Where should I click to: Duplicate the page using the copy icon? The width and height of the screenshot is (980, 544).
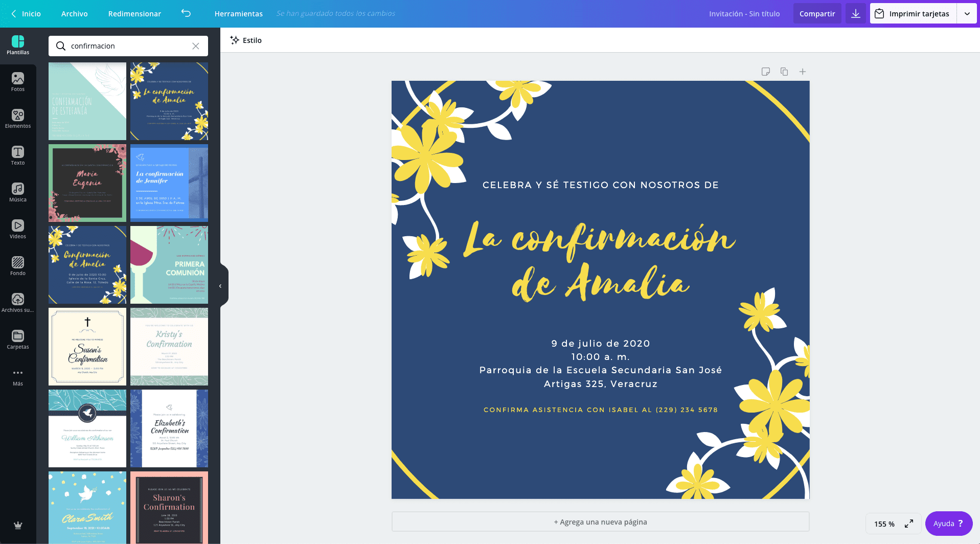click(x=784, y=72)
